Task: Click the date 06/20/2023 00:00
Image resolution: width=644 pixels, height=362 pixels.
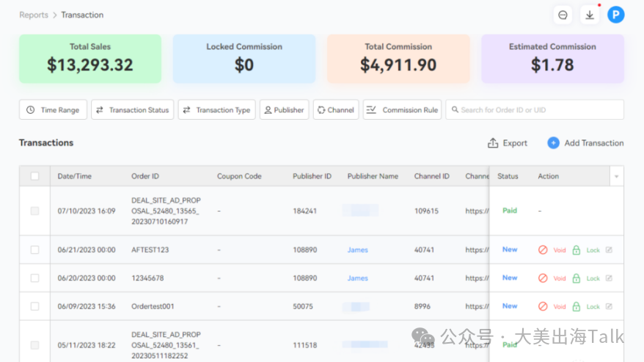Action: pos(87,278)
